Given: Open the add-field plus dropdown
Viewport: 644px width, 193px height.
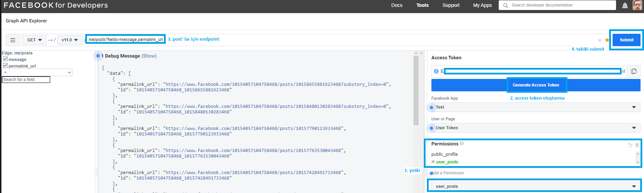Looking at the screenshot, I should (x=37, y=72).
